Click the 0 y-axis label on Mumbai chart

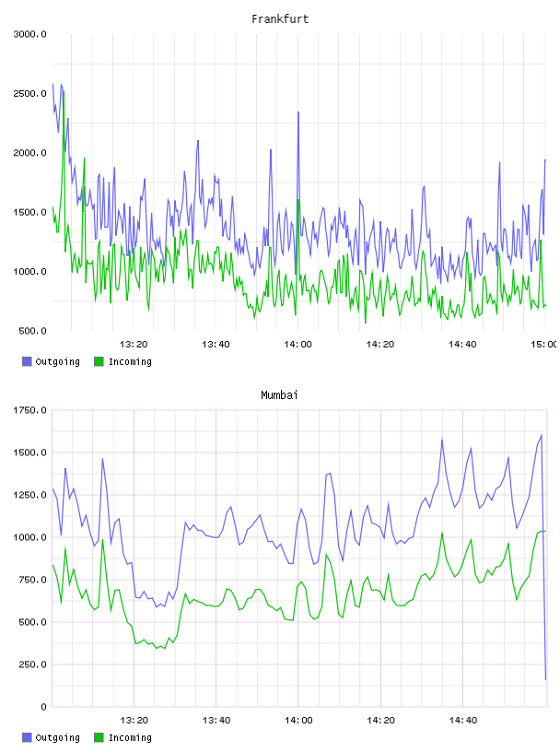tap(43, 707)
